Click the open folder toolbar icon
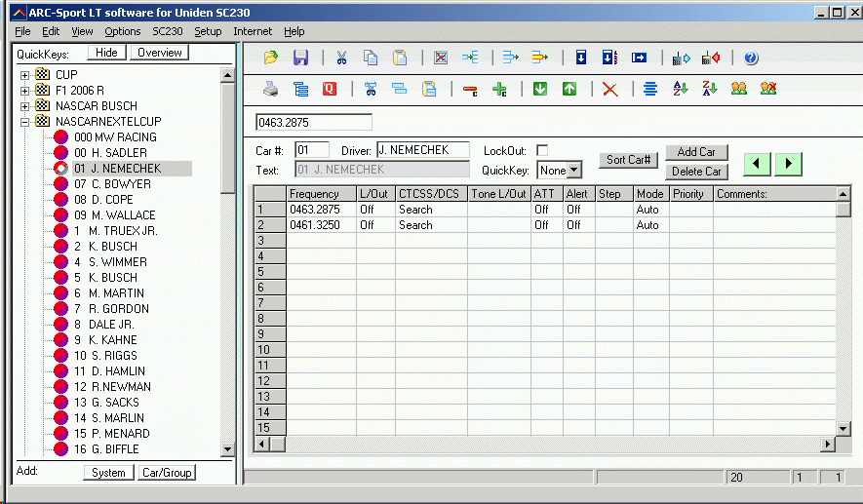 [271, 58]
